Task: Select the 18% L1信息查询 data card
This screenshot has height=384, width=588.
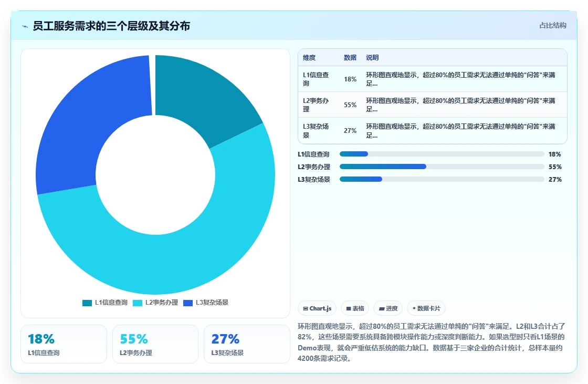Action: click(x=64, y=344)
